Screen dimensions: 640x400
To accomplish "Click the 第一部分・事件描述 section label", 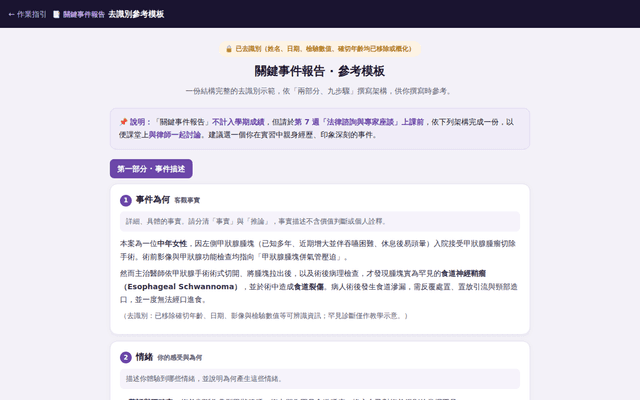I will 151,169.
